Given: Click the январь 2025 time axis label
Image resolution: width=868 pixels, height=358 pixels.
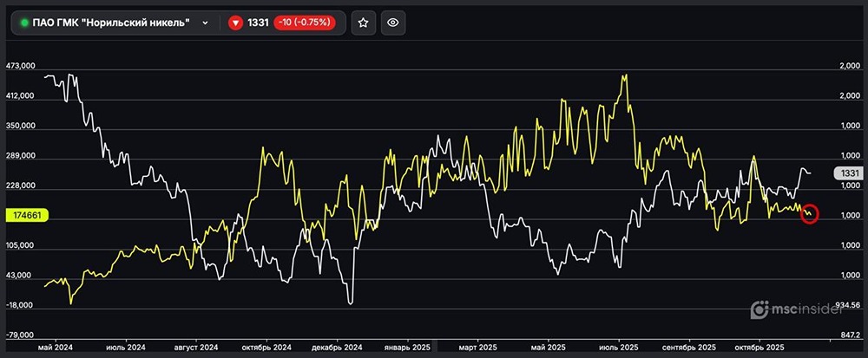Looking at the screenshot, I should coord(407,348).
